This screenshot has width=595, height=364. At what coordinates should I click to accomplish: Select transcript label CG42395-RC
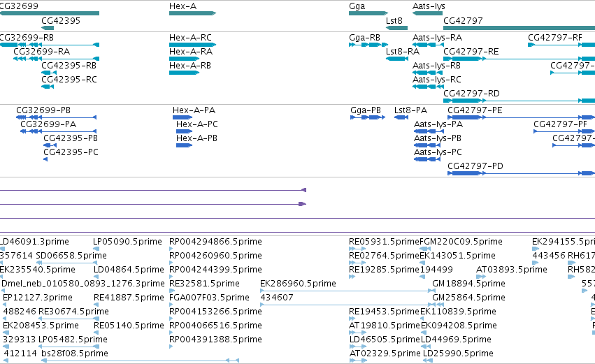[69, 80]
